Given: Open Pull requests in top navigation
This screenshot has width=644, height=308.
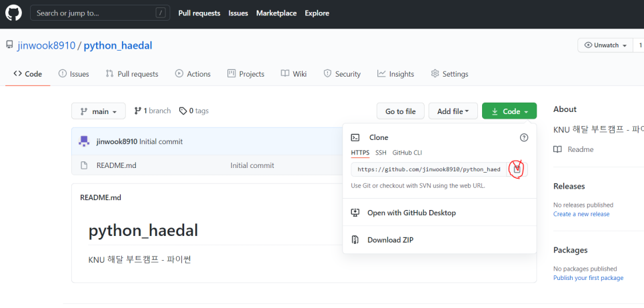Looking at the screenshot, I should pos(199,13).
